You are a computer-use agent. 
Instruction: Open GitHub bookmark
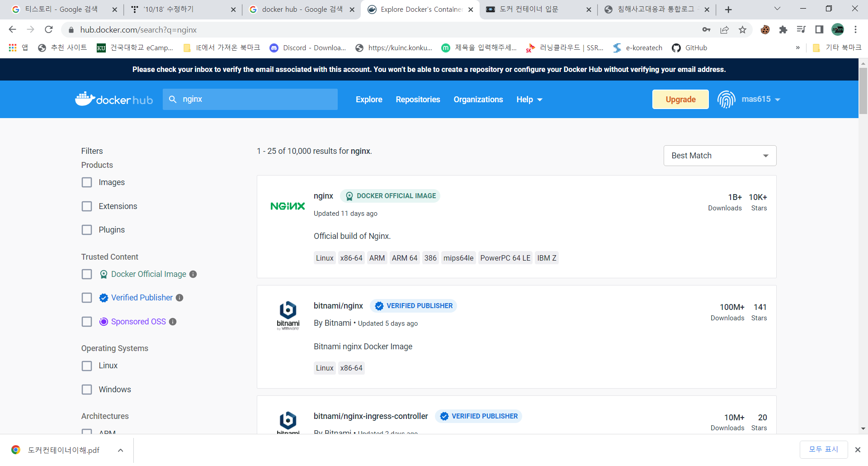tap(689, 48)
